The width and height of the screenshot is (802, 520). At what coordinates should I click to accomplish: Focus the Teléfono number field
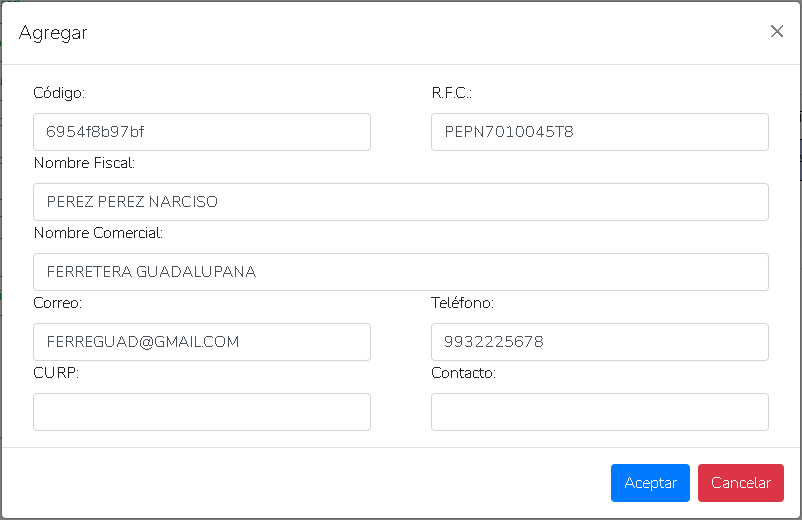[599, 342]
